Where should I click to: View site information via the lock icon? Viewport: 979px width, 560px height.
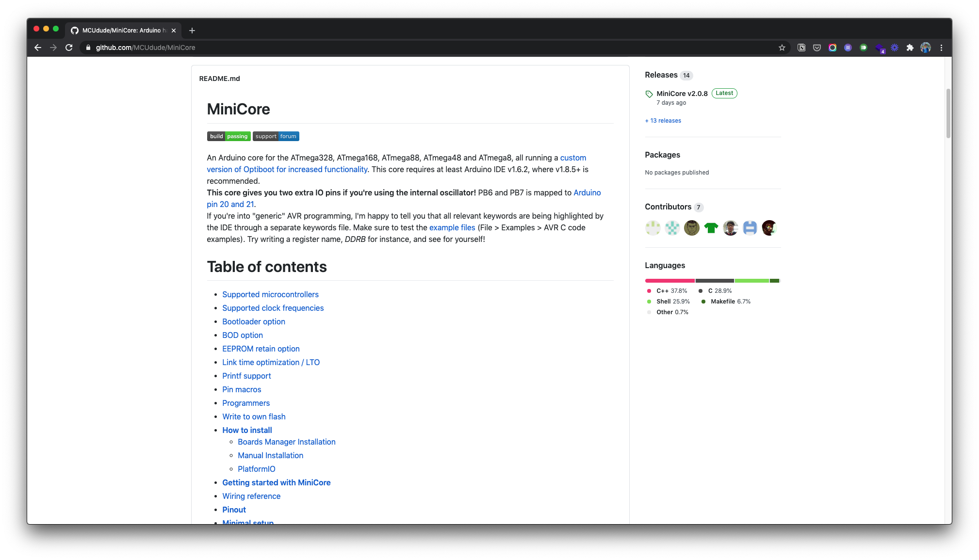[88, 48]
